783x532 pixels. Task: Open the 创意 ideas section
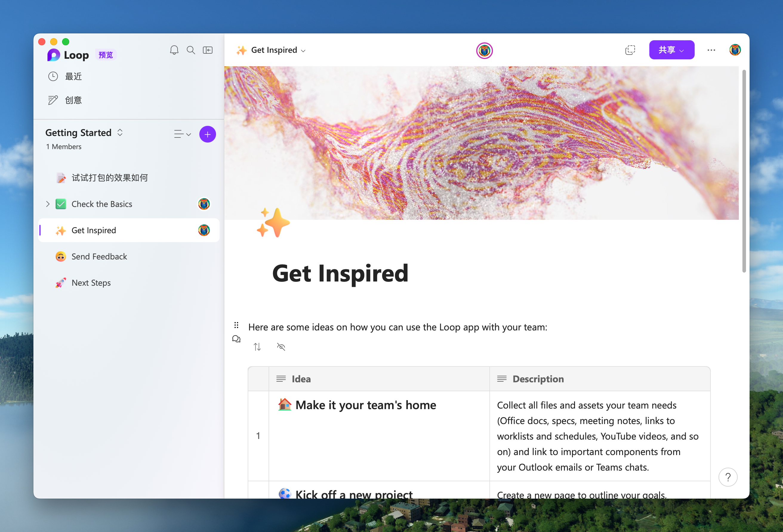click(x=73, y=100)
